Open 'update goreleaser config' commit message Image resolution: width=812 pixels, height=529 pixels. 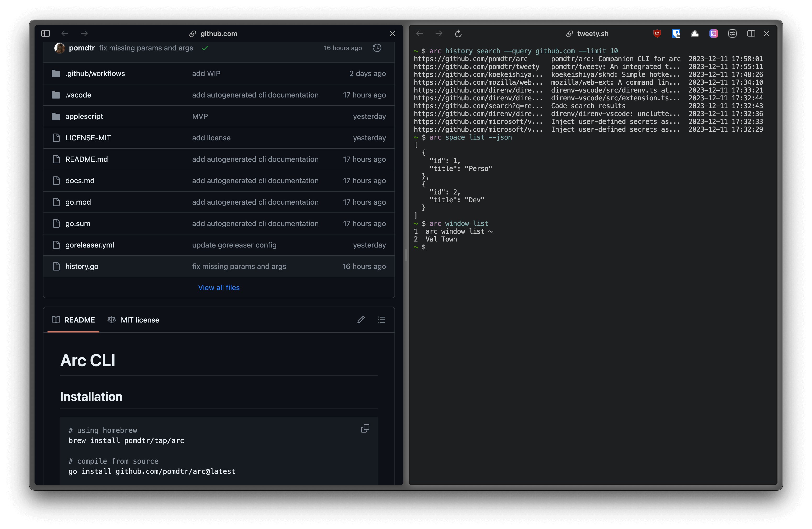(234, 245)
